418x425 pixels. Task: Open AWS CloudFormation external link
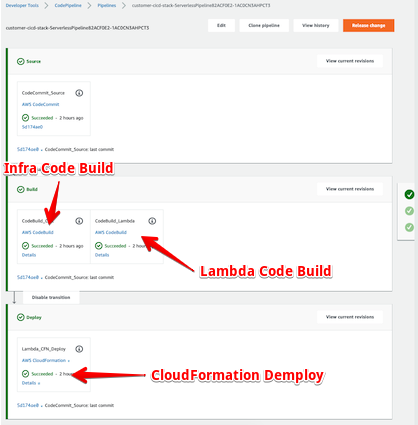tap(46, 360)
